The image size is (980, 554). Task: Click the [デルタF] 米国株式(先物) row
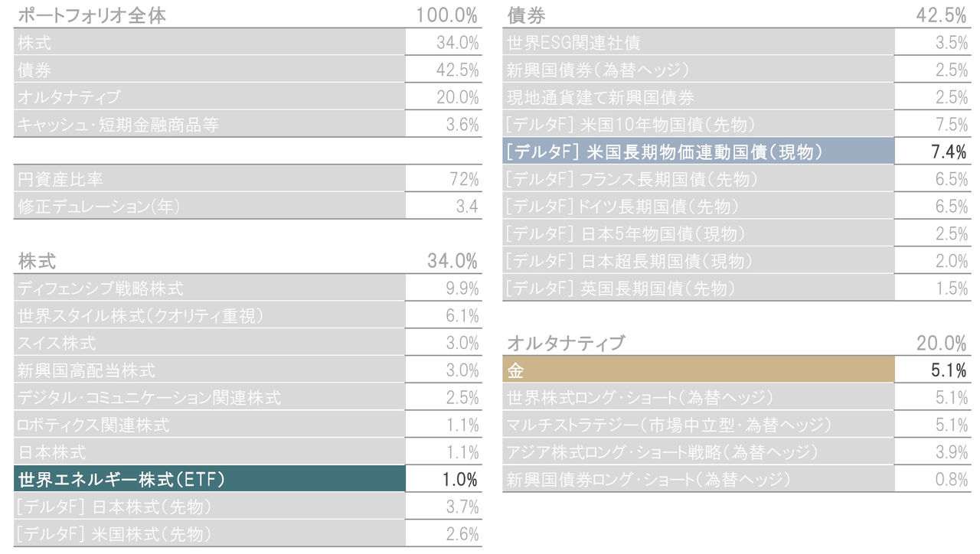(248, 534)
